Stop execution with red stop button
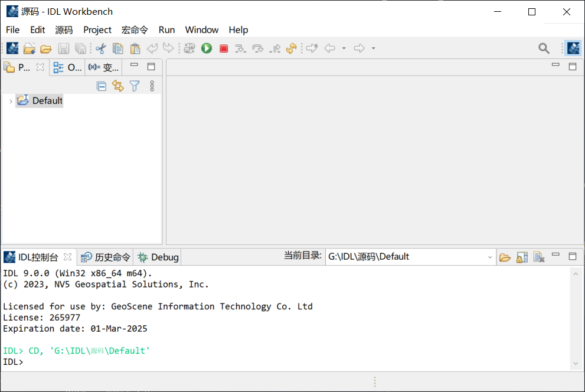Screen dimensions: 585x392 [x=224, y=48]
